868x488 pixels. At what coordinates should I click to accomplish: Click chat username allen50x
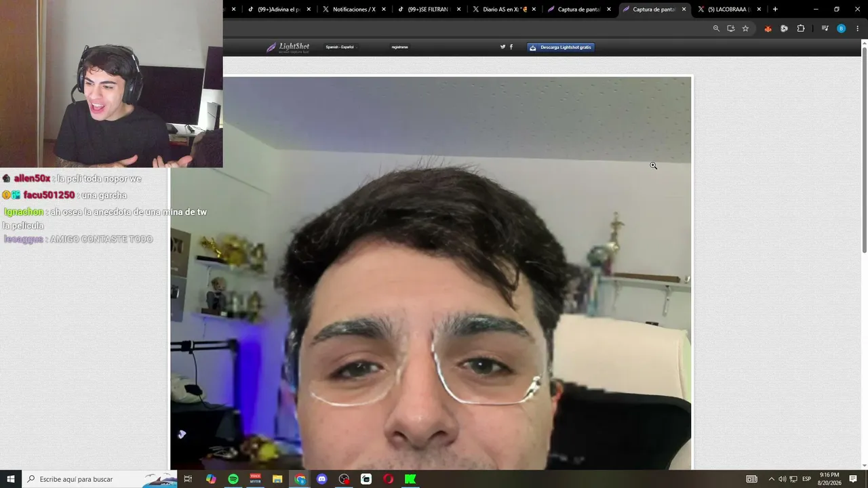click(33, 178)
